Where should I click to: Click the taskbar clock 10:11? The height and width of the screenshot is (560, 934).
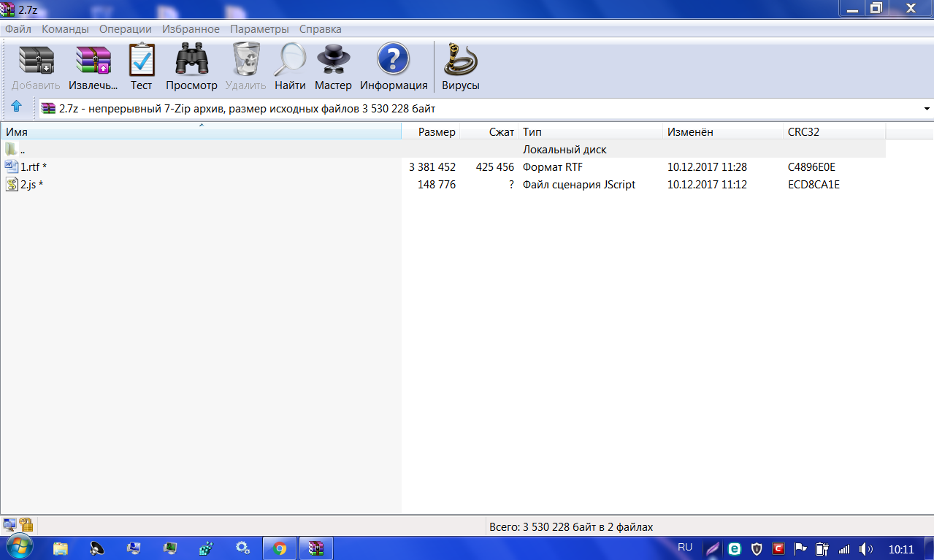tap(901, 549)
